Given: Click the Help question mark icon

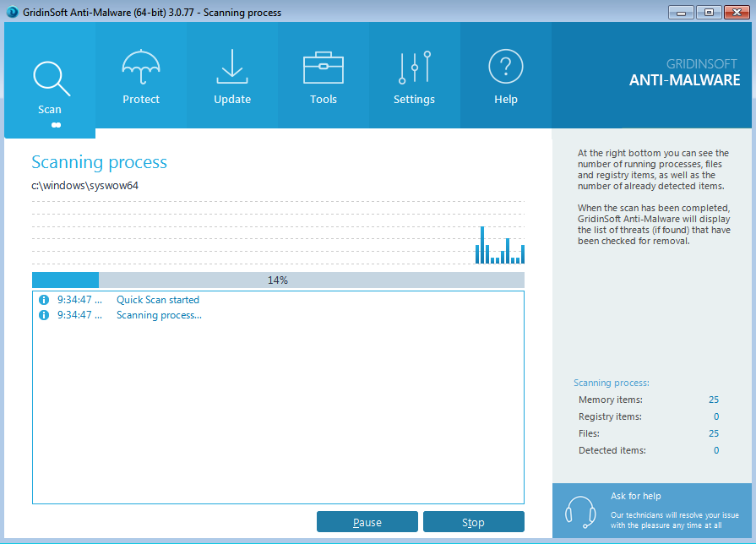Looking at the screenshot, I should point(505,67).
